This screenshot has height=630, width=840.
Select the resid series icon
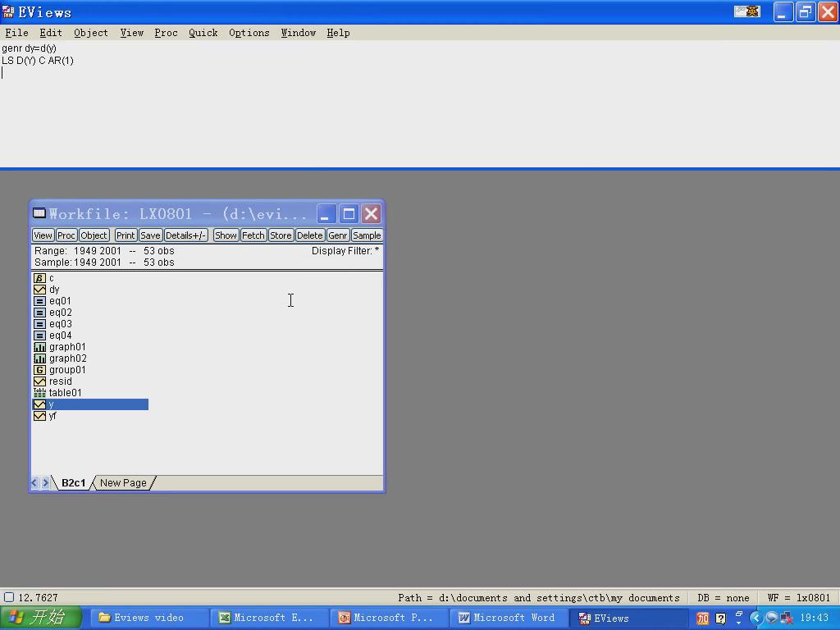(x=39, y=381)
